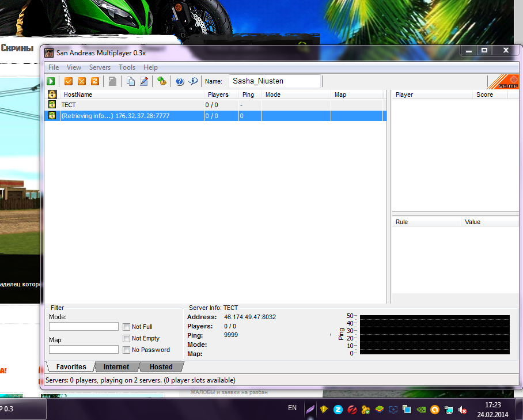This screenshot has height=420, width=523.
Task: Switch to the Hosted tab
Action: [x=161, y=367]
